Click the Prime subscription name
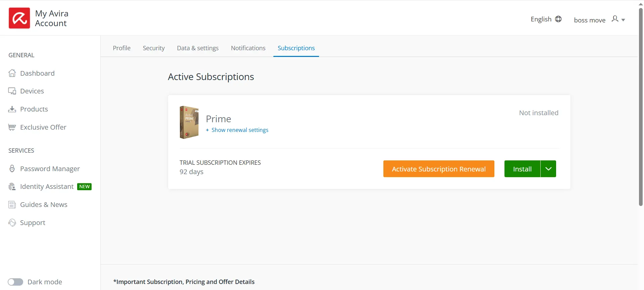This screenshot has height=290, width=644. click(218, 119)
